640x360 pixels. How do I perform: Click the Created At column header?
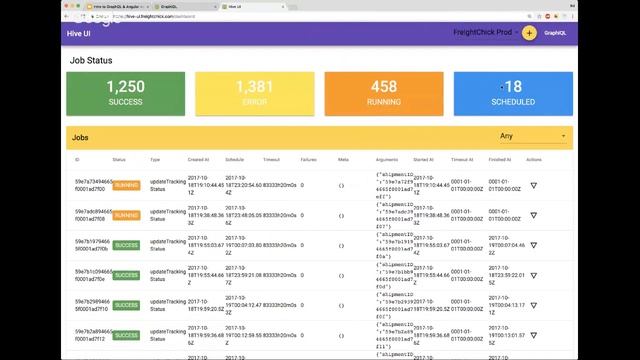tap(198, 160)
